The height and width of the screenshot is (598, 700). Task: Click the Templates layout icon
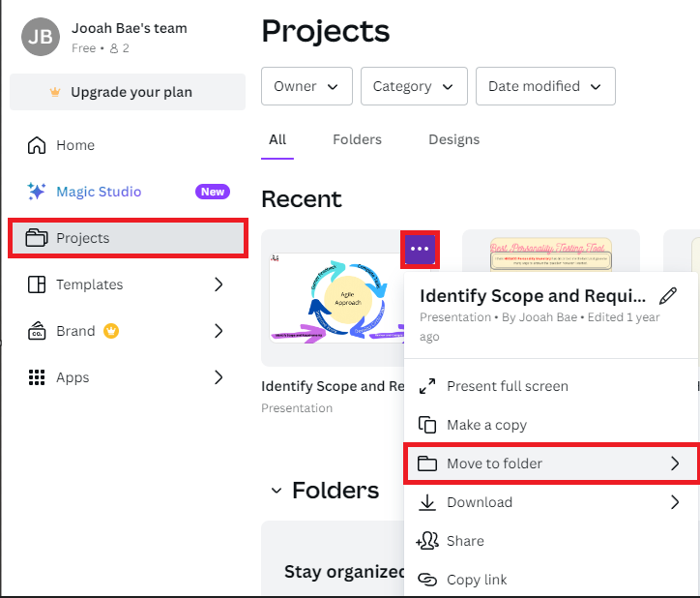click(37, 284)
